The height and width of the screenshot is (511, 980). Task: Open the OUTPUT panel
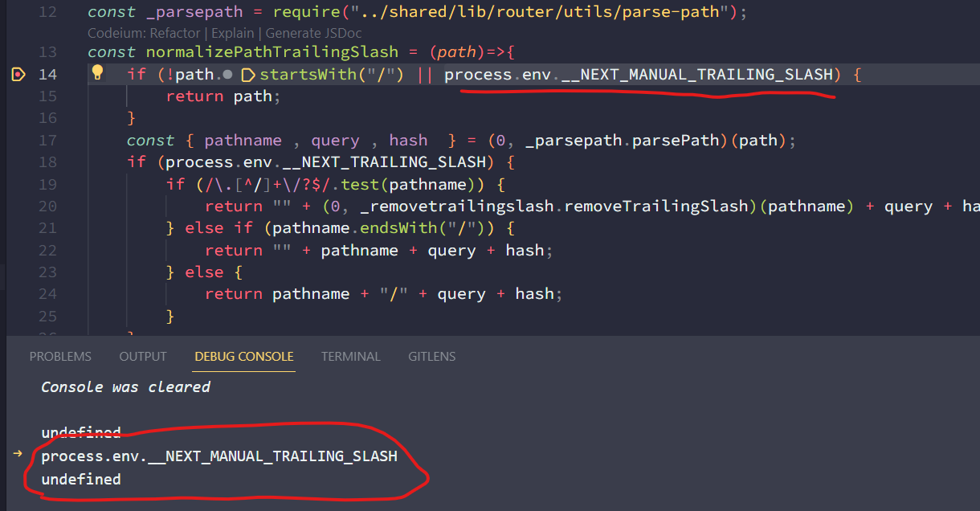click(142, 356)
